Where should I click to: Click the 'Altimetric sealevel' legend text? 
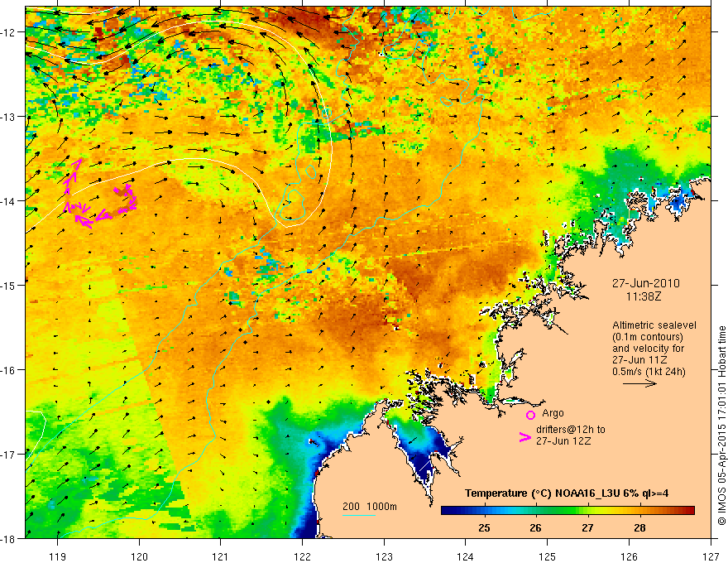654,325
